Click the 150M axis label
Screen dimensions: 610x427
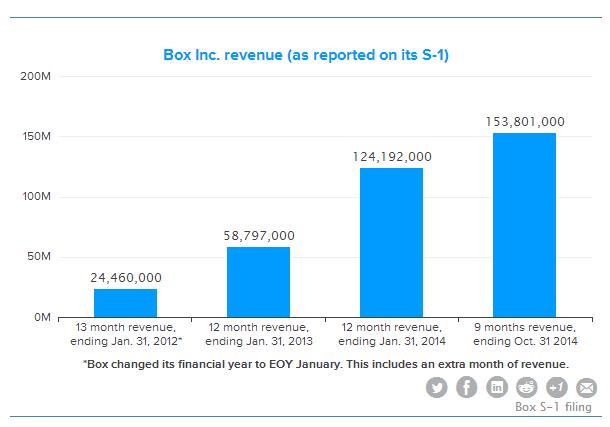pyautogui.click(x=37, y=136)
